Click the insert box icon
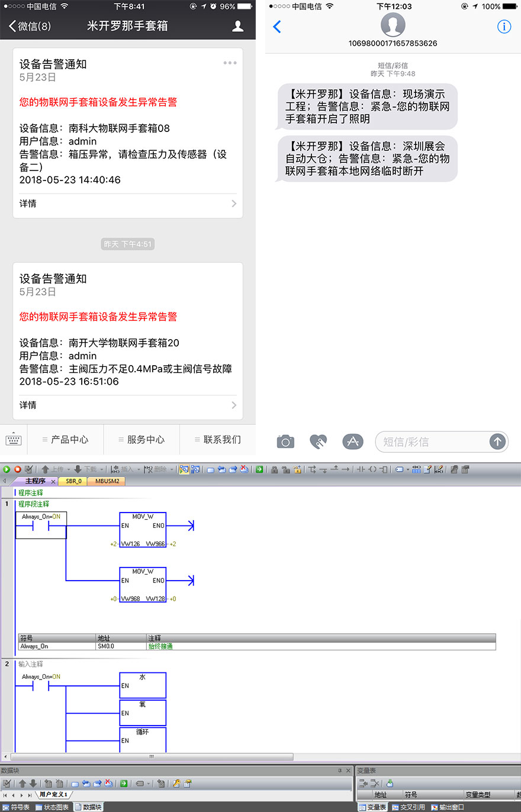 383,469
